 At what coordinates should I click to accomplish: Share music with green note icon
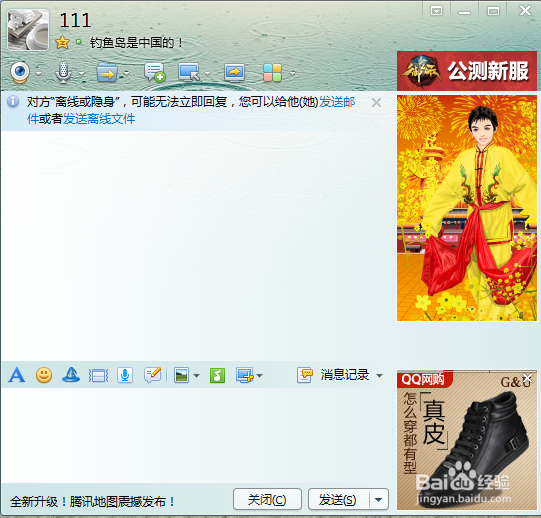click(x=217, y=375)
